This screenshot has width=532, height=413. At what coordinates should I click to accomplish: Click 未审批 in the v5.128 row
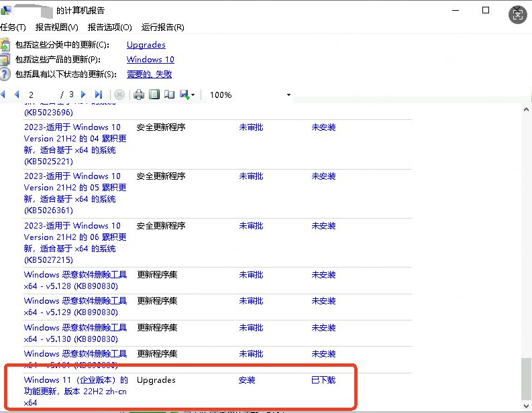pos(251,275)
